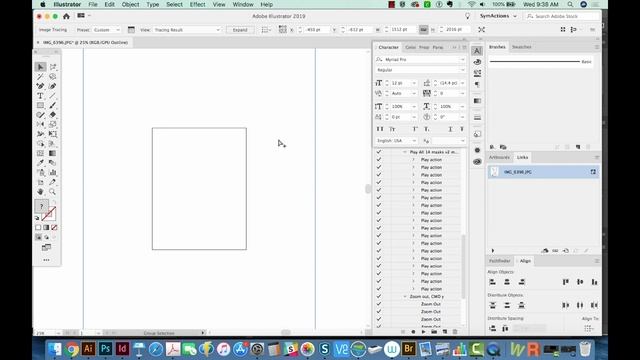Click Vertical Align Top in Align panel
This screenshot has height=360, width=640.
coord(566,282)
